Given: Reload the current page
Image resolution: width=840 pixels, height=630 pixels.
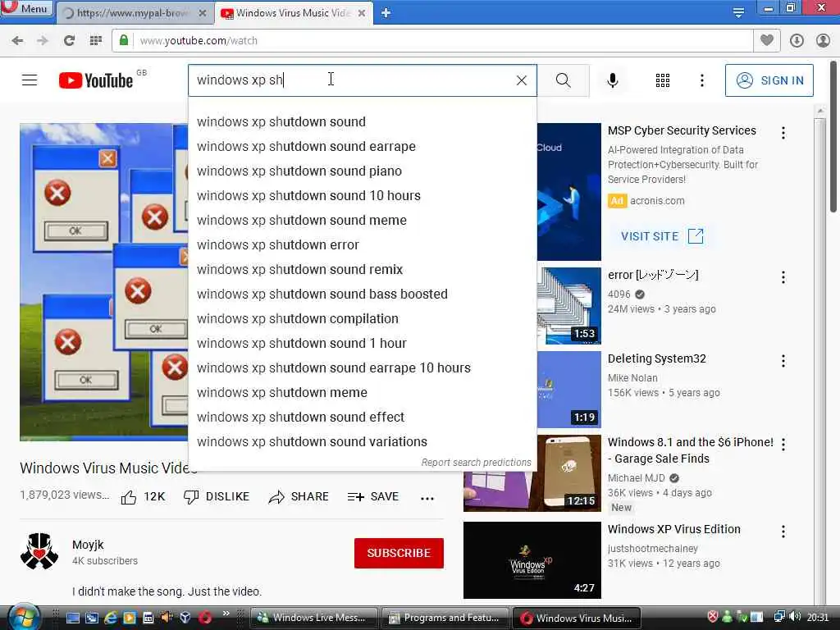Looking at the screenshot, I should pyautogui.click(x=69, y=41).
